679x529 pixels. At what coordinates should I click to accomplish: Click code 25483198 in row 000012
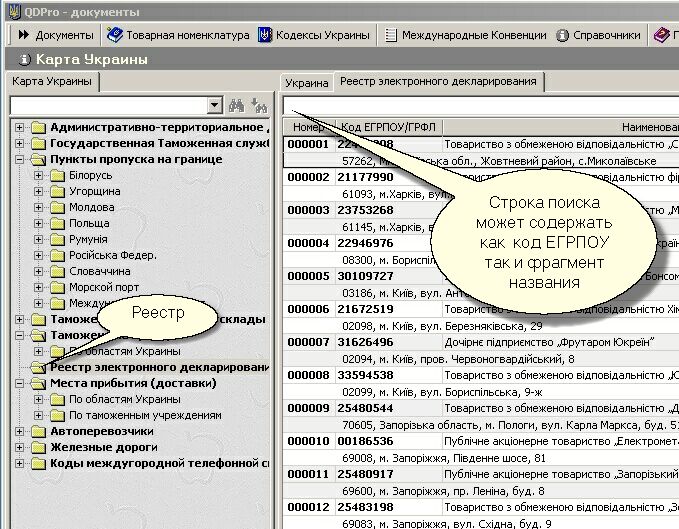click(365, 507)
